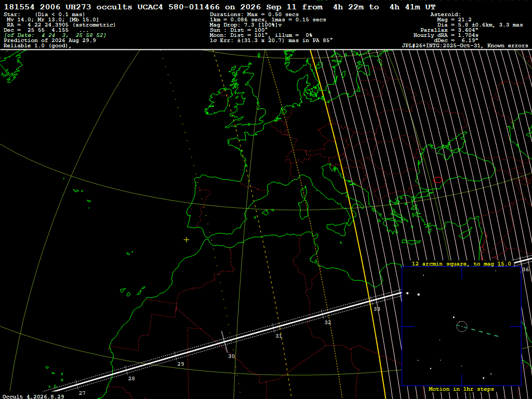Click the Occult 4.2026.8.29 version label

(x=33, y=396)
